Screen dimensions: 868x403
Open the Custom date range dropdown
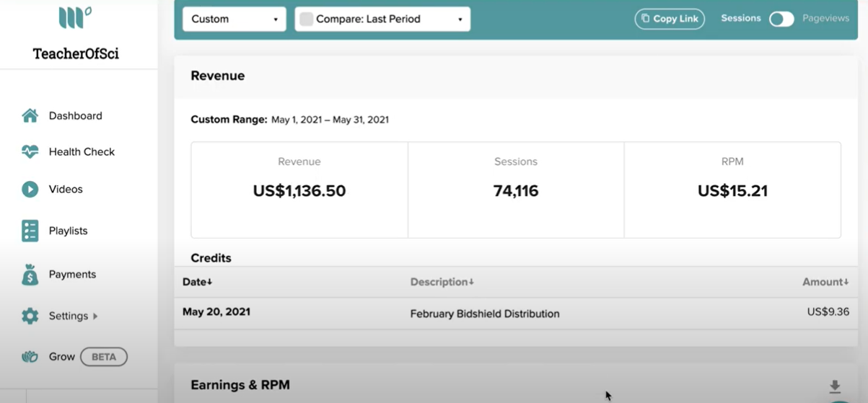tap(234, 19)
